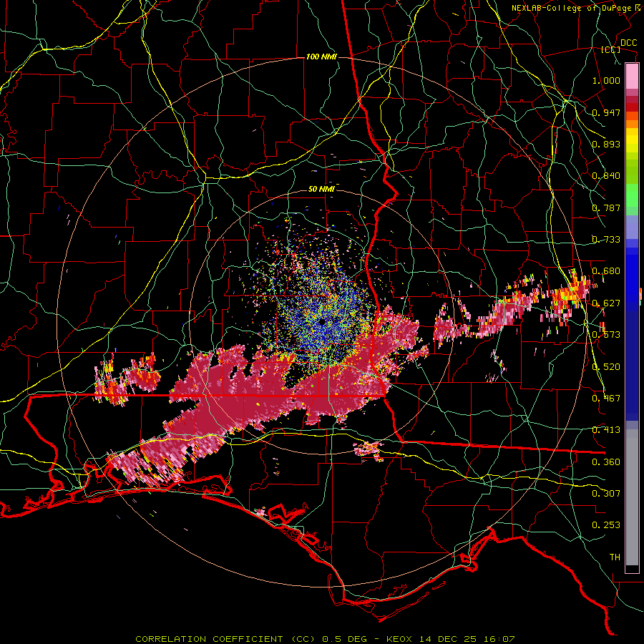Click the 0.733 legend value
Viewport: 644px width, 644px height.
(x=606, y=240)
